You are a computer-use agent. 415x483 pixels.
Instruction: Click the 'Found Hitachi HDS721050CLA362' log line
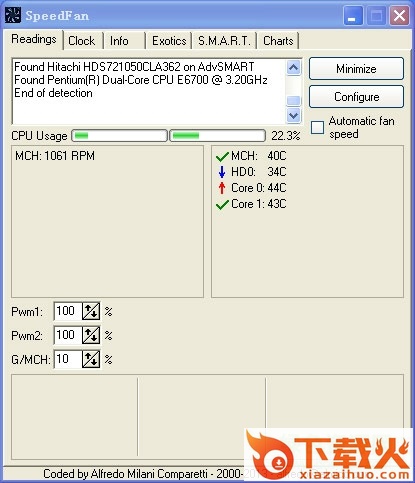tap(134, 67)
